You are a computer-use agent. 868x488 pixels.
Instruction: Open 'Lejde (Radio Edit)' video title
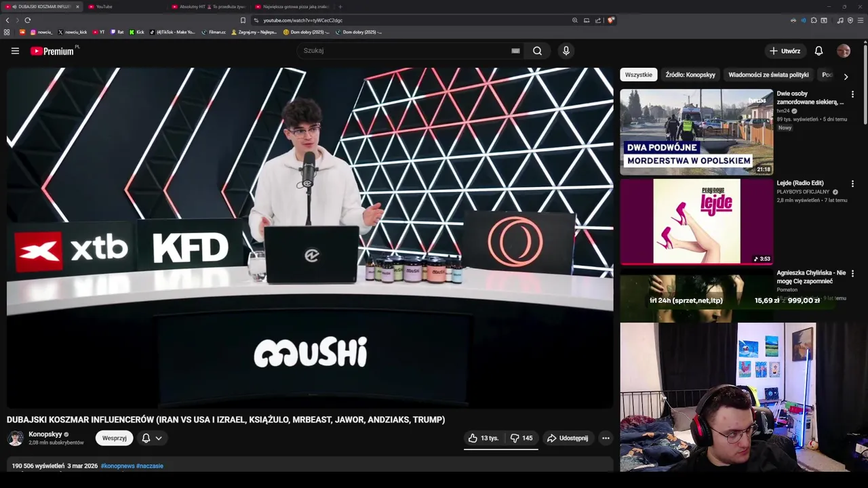800,183
